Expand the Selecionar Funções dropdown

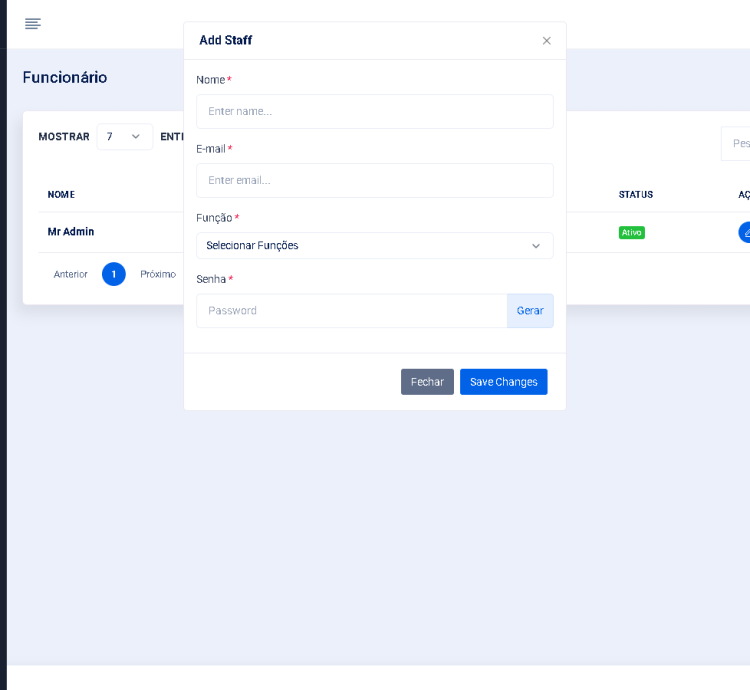374,246
